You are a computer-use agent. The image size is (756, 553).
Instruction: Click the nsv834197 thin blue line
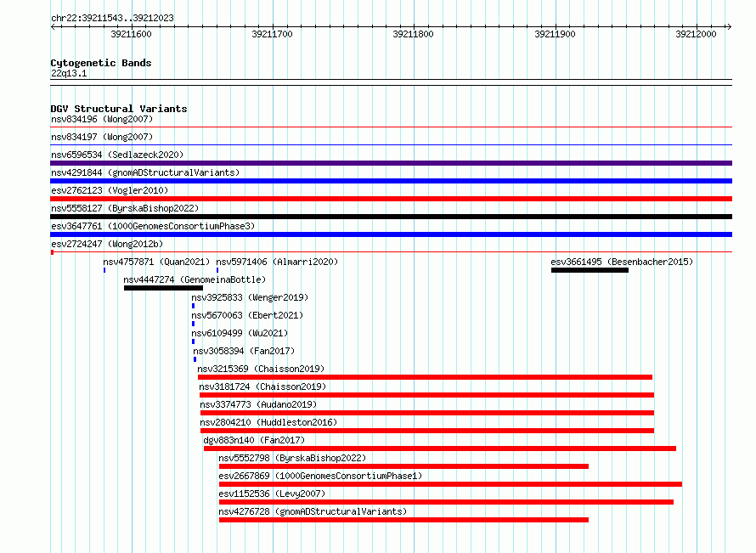[x=391, y=145]
